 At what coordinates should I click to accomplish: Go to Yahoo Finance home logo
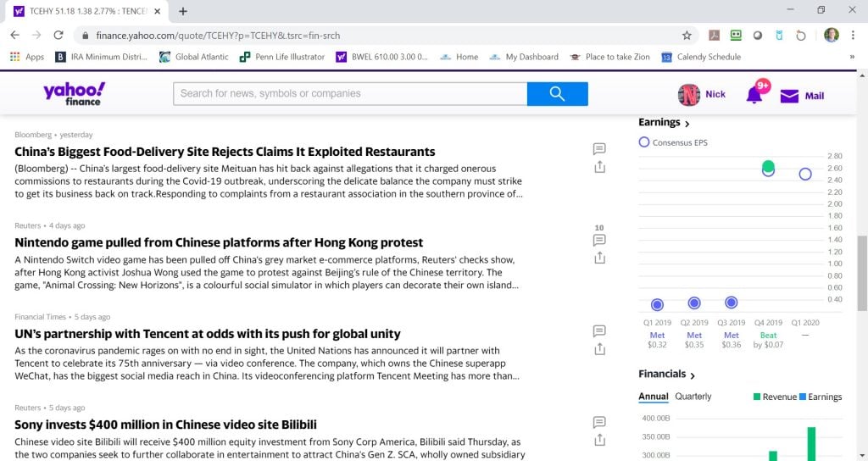pos(75,93)
